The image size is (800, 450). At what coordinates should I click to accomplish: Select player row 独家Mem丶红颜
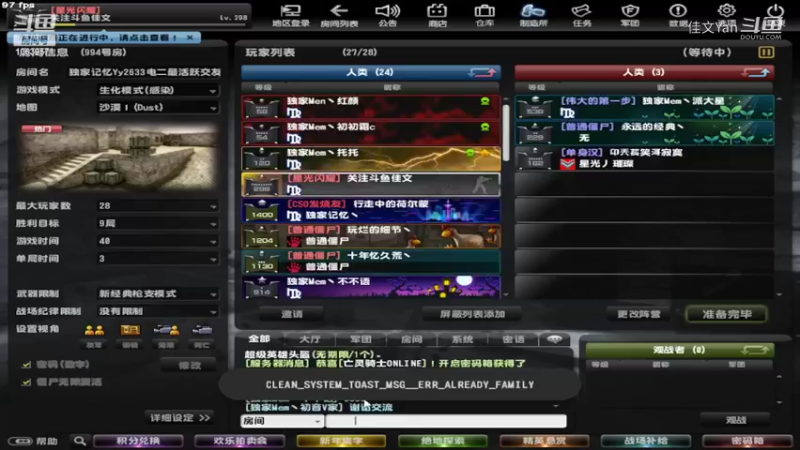click(371, 107)
